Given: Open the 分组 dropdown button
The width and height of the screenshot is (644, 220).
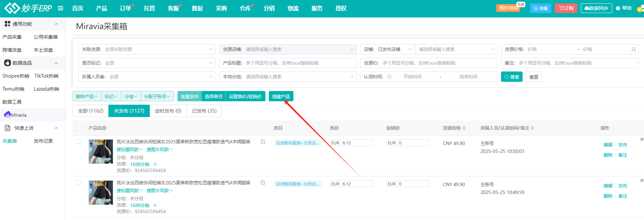Looking at the screenshot, I should point(131,96).
